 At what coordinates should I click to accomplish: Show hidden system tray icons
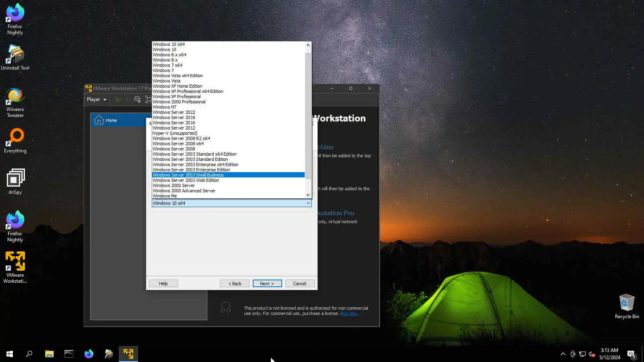coord(563,354)
